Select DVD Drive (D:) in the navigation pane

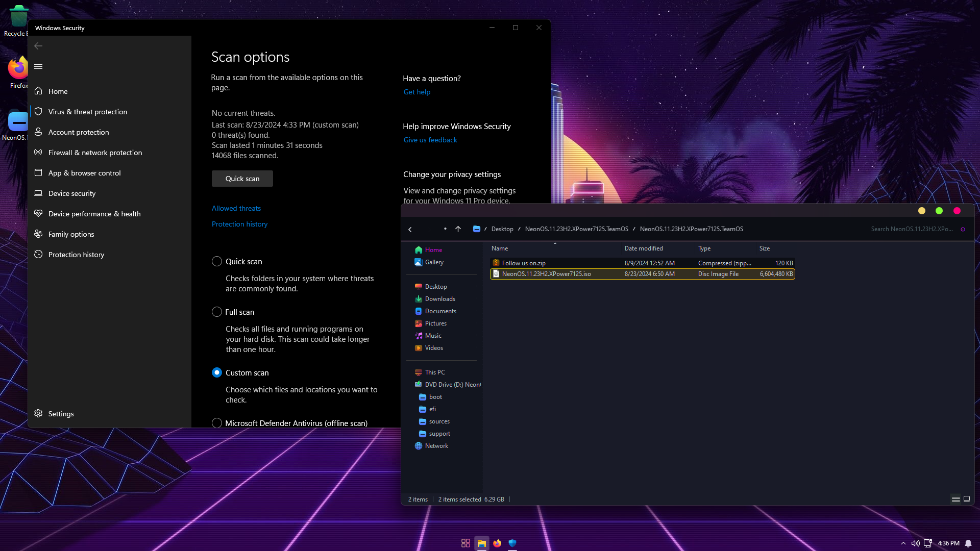click(447, 385)
